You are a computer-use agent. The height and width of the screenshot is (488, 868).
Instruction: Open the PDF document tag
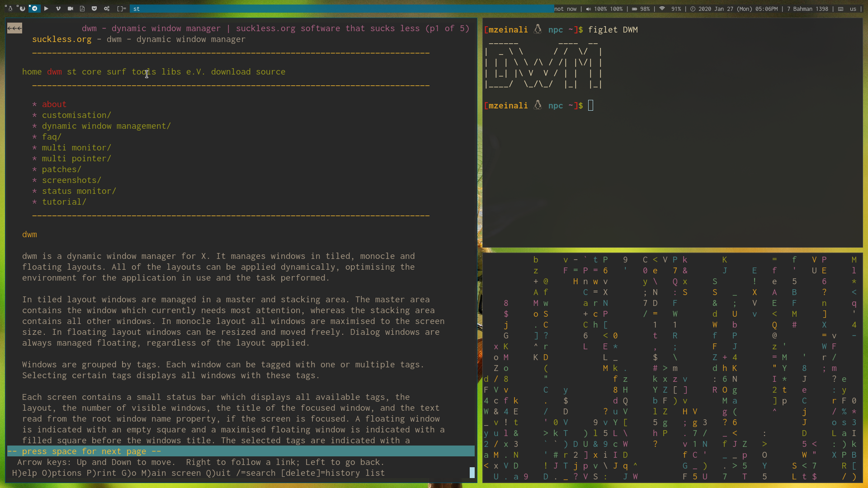(82, 9)
